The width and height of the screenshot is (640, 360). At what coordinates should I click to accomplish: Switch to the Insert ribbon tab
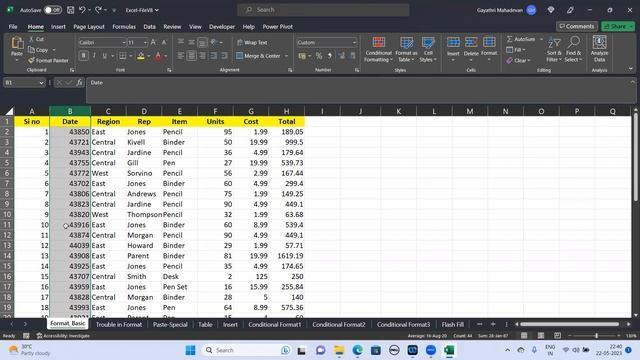58,27
